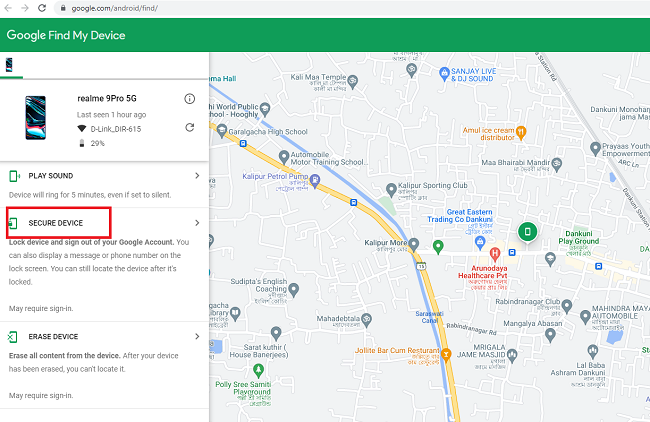Click the padlock icon in the address bar

coord(63,8)
